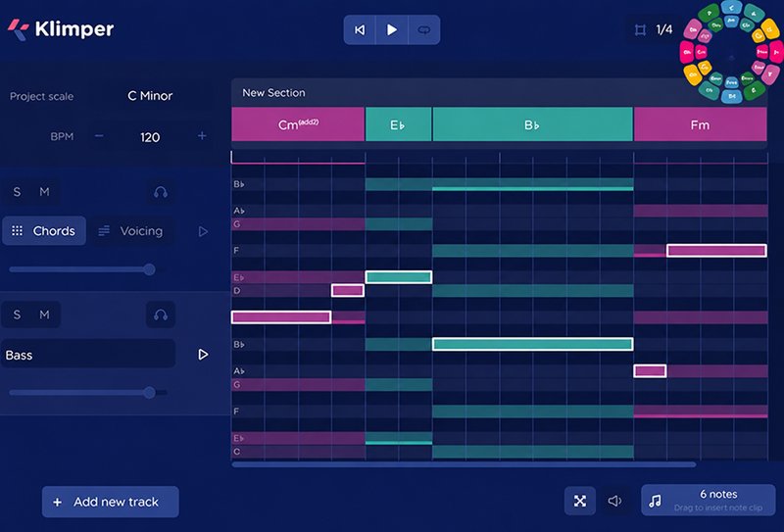Click the horizontal scrollbar below the piano roll
The image size is (784, 532).
point(464,464)
